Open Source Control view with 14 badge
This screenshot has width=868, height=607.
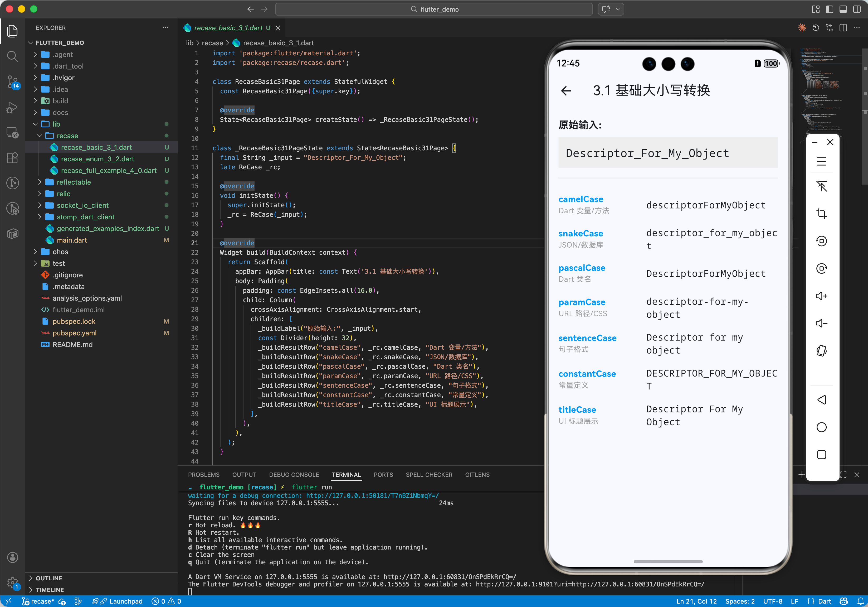click(x=12, y=81)
